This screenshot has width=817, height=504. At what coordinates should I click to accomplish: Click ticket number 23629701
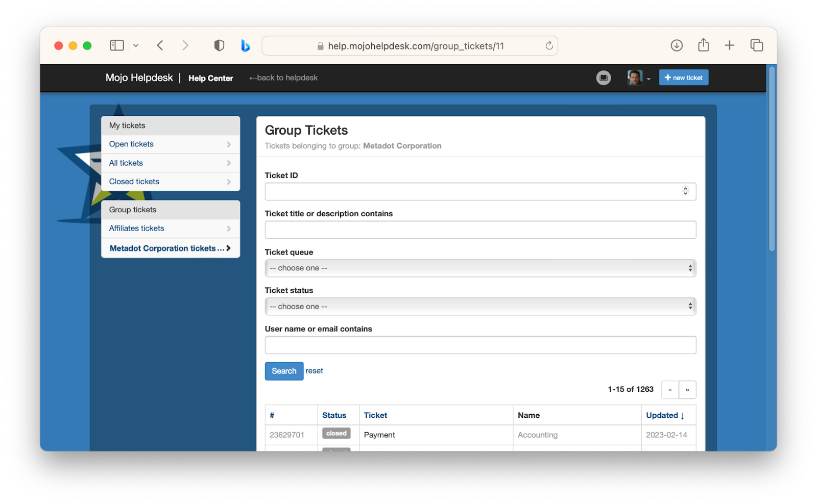pos(287,435)
